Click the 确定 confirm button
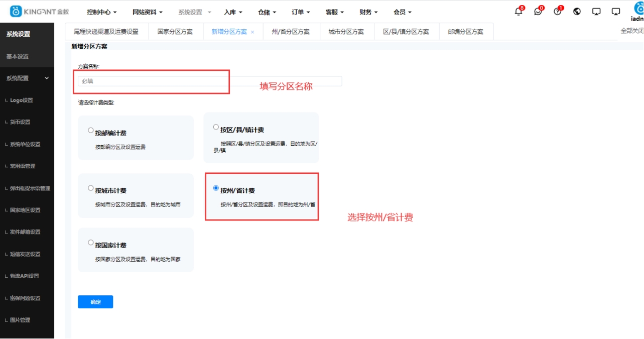The width and height of the screenshot is (644, 339). pos(95,302)
